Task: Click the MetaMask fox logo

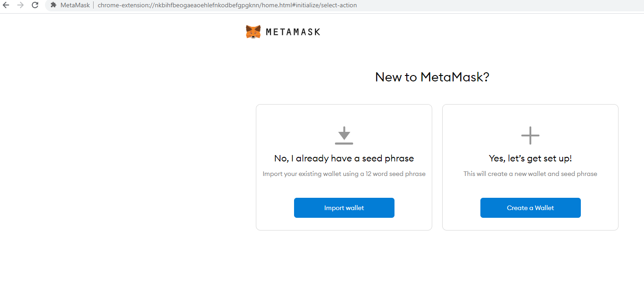Action: 253,32
